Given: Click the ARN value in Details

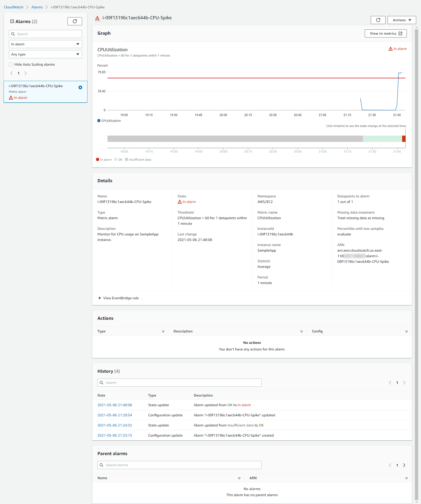Looking at the screenshot, I should coord(363,256).
